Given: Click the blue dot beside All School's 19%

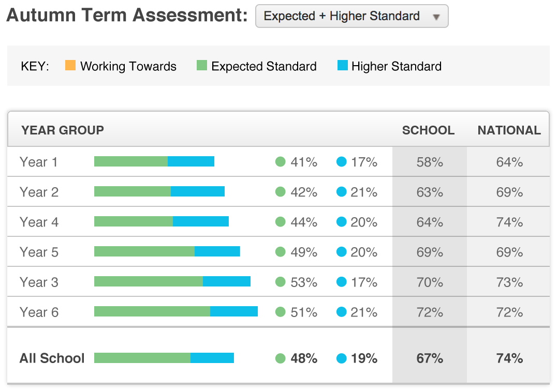Looking at the screenshot, I should tap(341, 358).
